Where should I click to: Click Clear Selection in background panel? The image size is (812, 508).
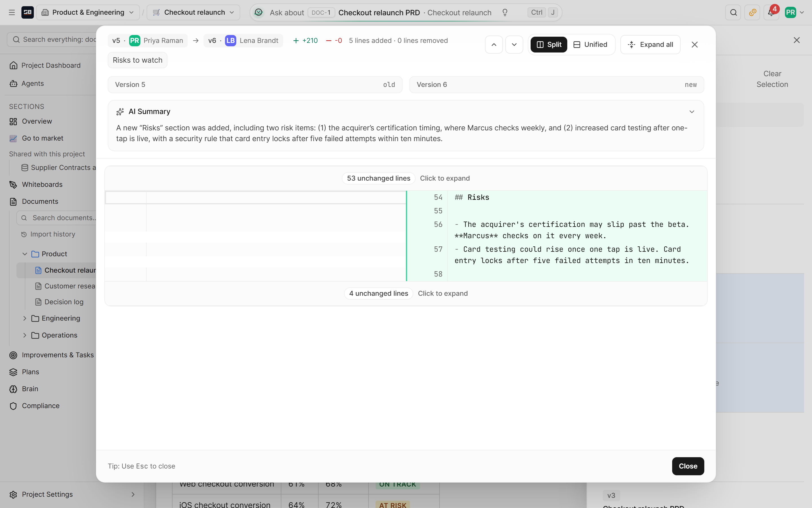point(772,79)
